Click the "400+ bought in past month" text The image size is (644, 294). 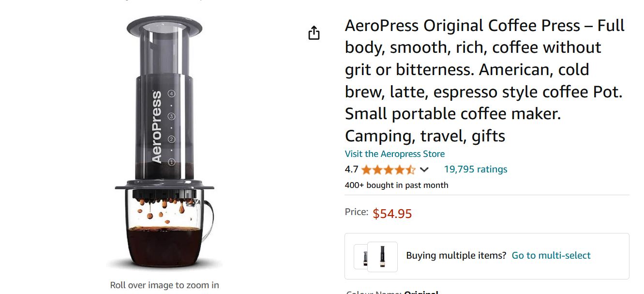click(x=396, y=185)
